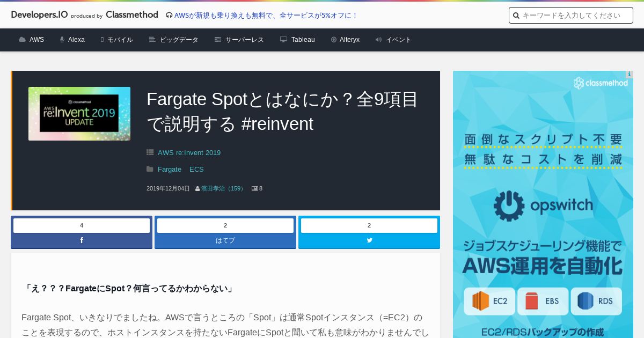Open the Fargate tag link
This screenshot has height=338, width=644.
coord(170,169)
